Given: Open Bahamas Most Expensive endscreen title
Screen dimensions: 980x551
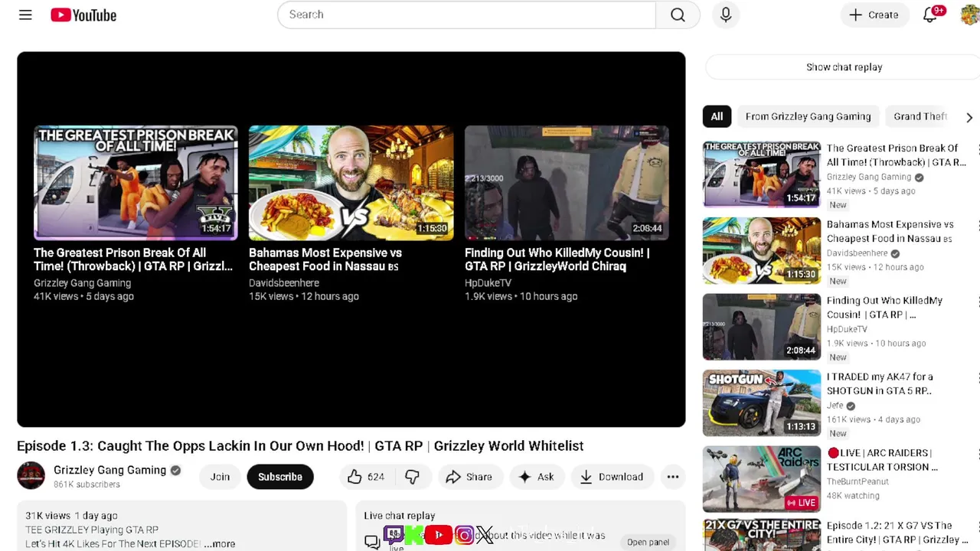Looking at the screenshot, I should pos(325,259).
